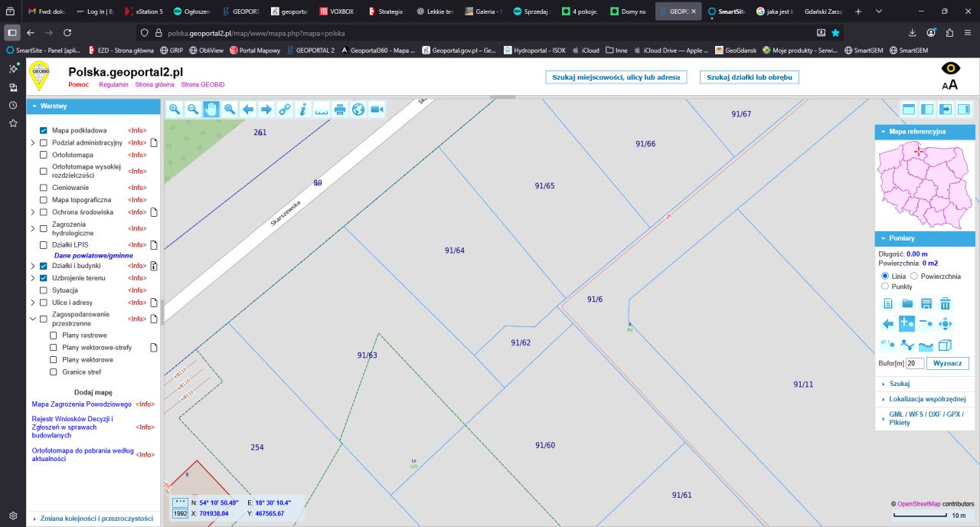This screenshot has width=980, height=527.
Task: Disable Działki i budynki layer
Action: pyautogui.click(x=44, y=266)
